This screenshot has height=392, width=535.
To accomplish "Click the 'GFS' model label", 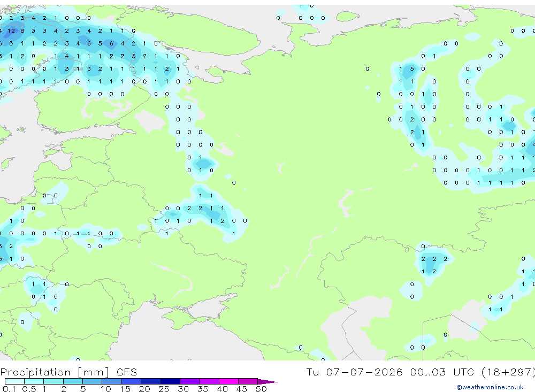I will coord(127,372).
